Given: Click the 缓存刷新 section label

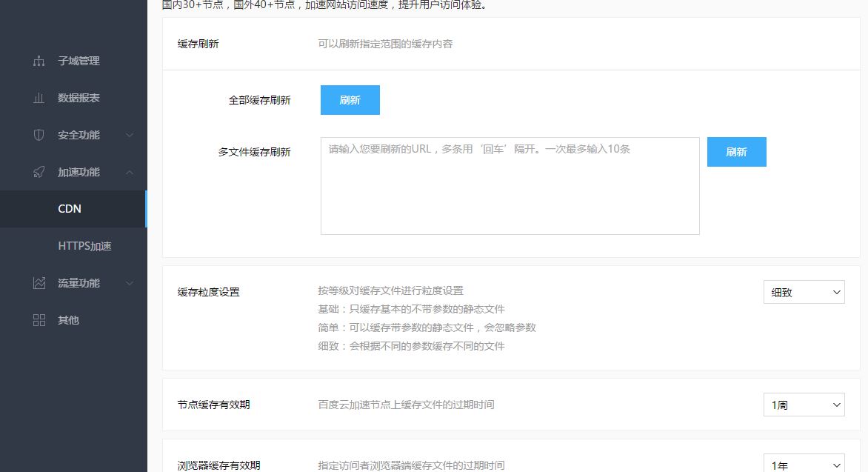Looking at the screenshot, I should (197, 44).
